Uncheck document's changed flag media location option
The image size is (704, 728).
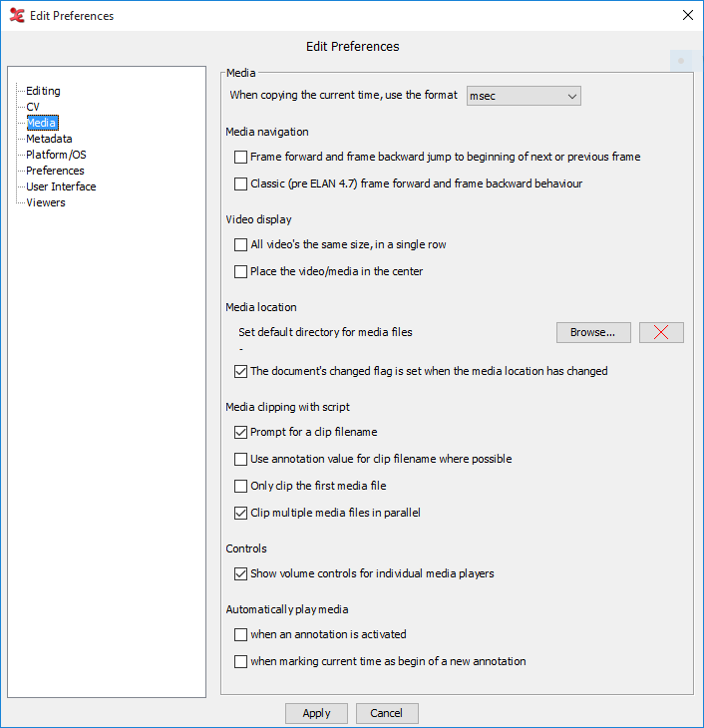pyautogui.click(x=240, y=371)
